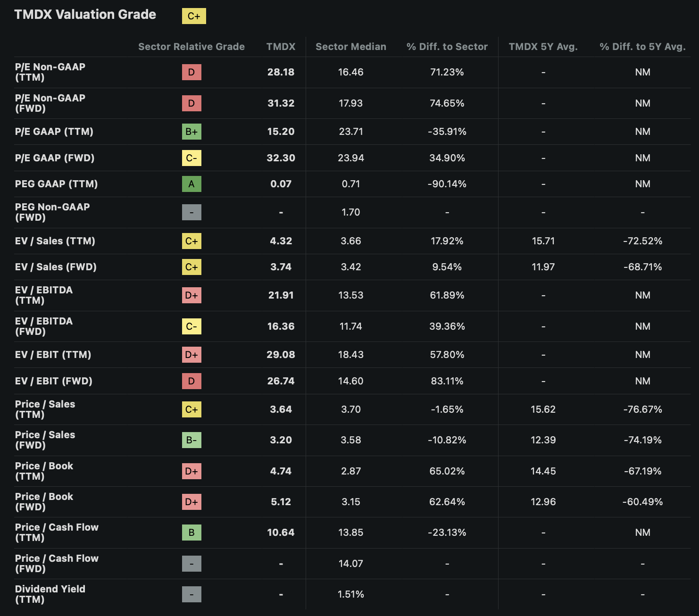The width and height of the screenshot is (699, 616).
Task: Open the P/E GAAP (TTM) metric label
Action: (x=54, y=132)
